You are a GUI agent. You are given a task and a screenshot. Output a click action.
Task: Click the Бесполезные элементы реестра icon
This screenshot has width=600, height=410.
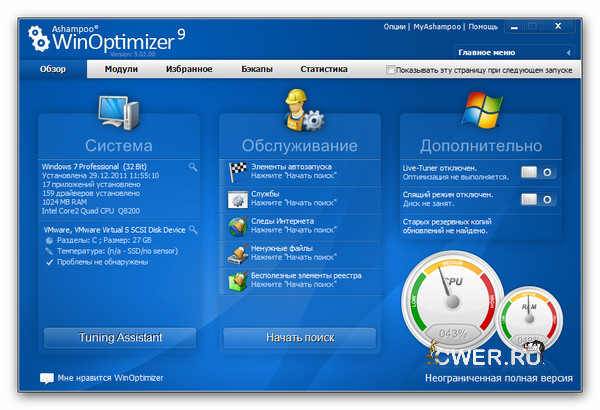click(237, 279)
